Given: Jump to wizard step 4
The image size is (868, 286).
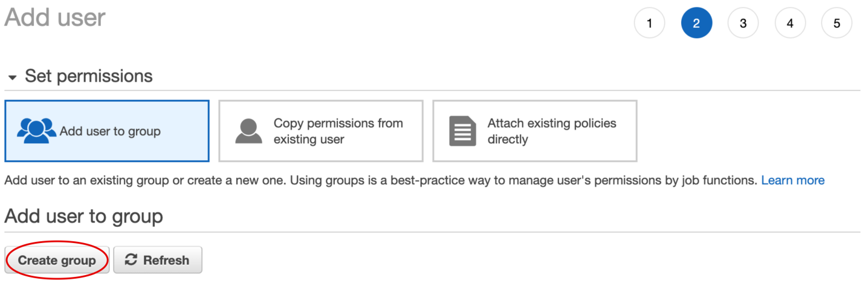Looking at the screenshot, I should click(790, 23).
